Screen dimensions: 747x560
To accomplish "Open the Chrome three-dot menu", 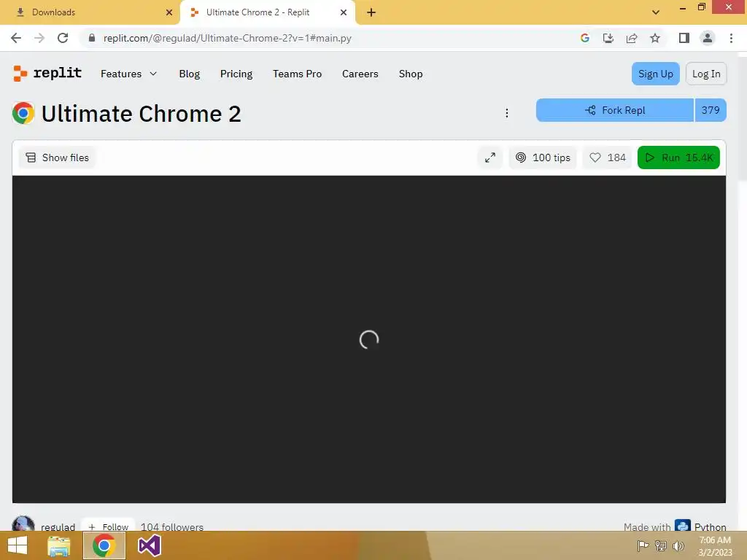I will pyautogui.click(x=731, y=38).
